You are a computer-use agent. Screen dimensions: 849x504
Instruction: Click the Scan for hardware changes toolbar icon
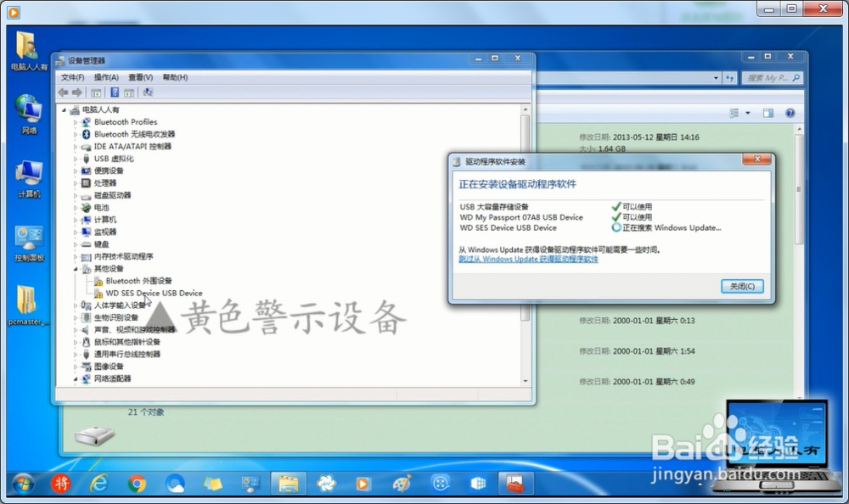(148, 92)
